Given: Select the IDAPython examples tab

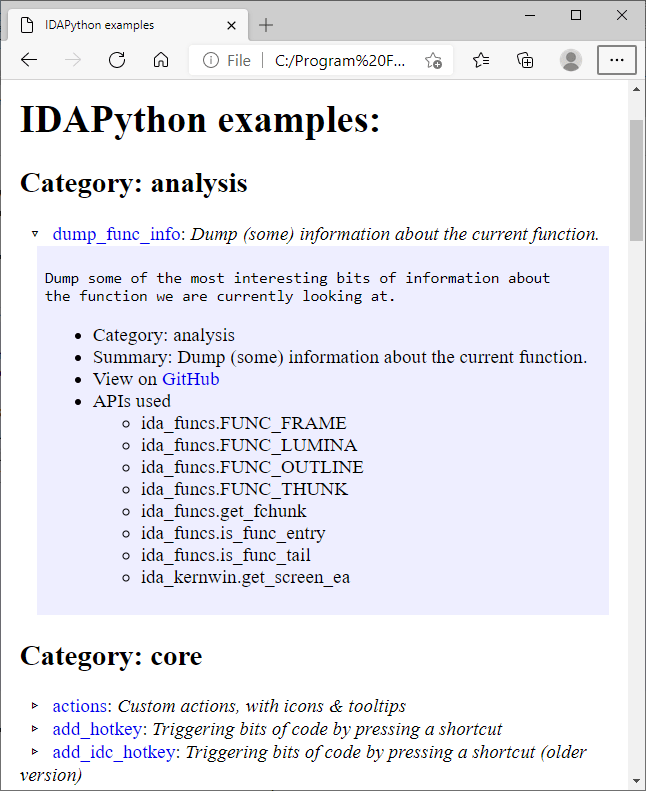Looking at the screenshot, I should point(128,25).
